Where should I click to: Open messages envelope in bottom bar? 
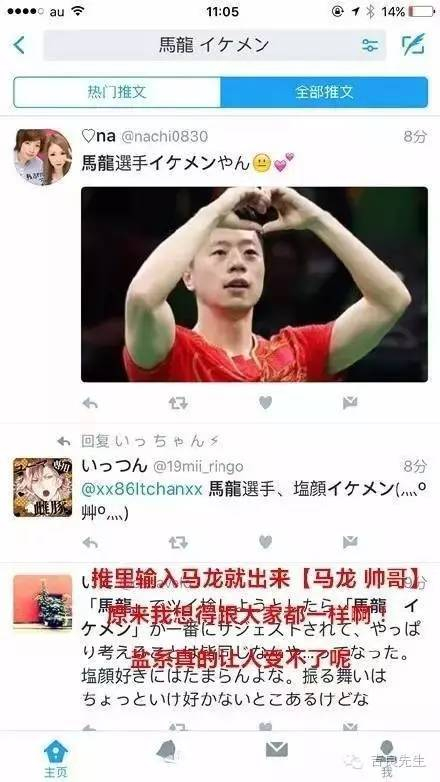coord(276,750)
